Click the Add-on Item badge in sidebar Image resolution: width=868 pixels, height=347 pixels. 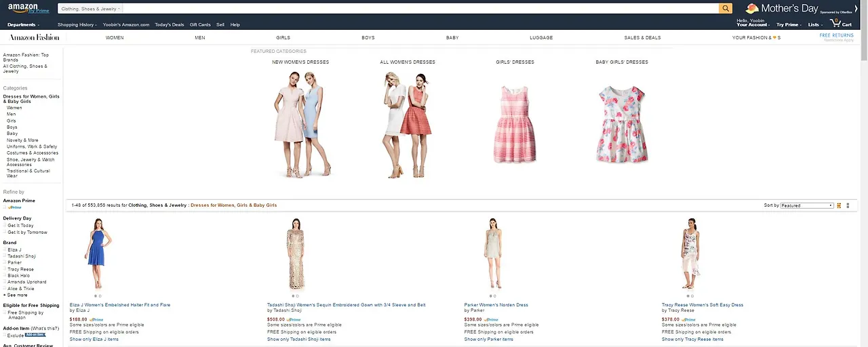(x=35, y=335)
